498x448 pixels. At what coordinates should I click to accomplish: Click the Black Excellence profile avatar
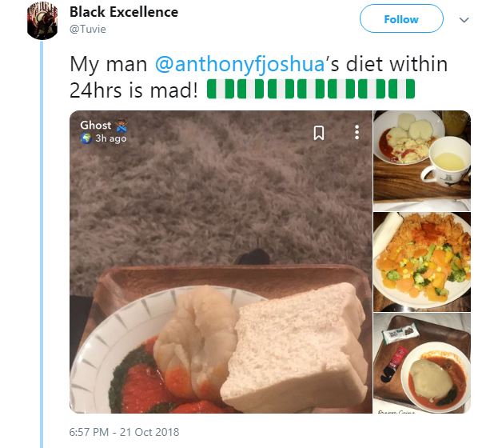(x=42, y=22)
